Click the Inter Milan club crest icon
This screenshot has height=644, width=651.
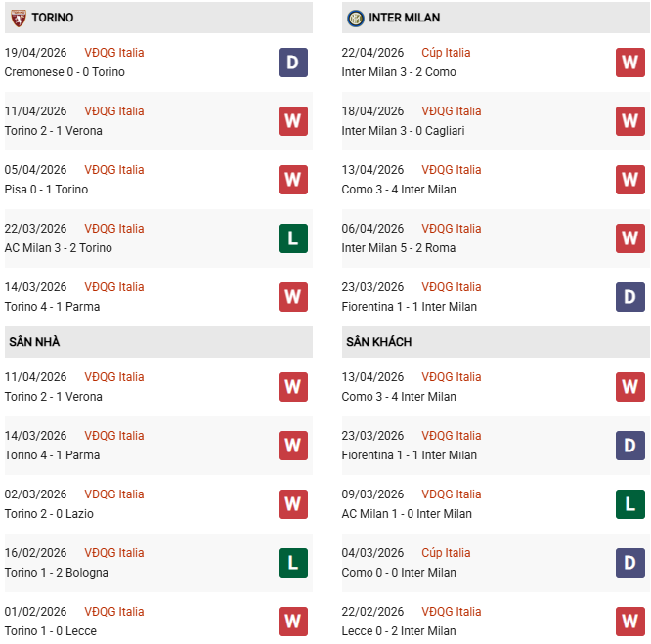(355, 18)
